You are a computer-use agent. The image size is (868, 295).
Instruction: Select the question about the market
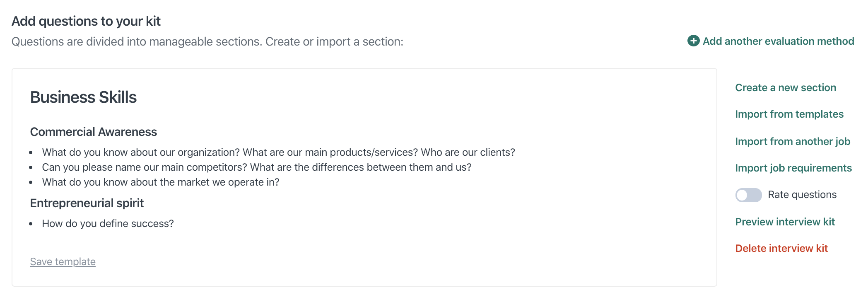click(x=161, y=182)
